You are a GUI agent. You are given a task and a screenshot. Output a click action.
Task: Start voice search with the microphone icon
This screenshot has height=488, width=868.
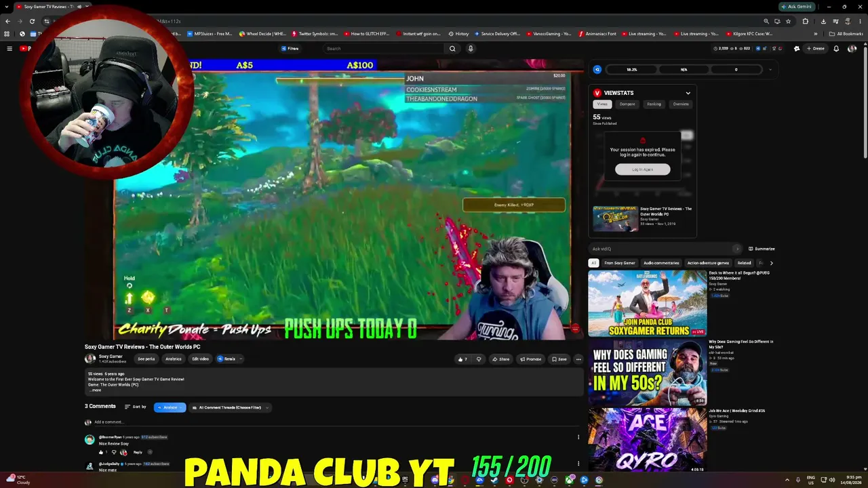pyautogui.click(x=471, y=49)
